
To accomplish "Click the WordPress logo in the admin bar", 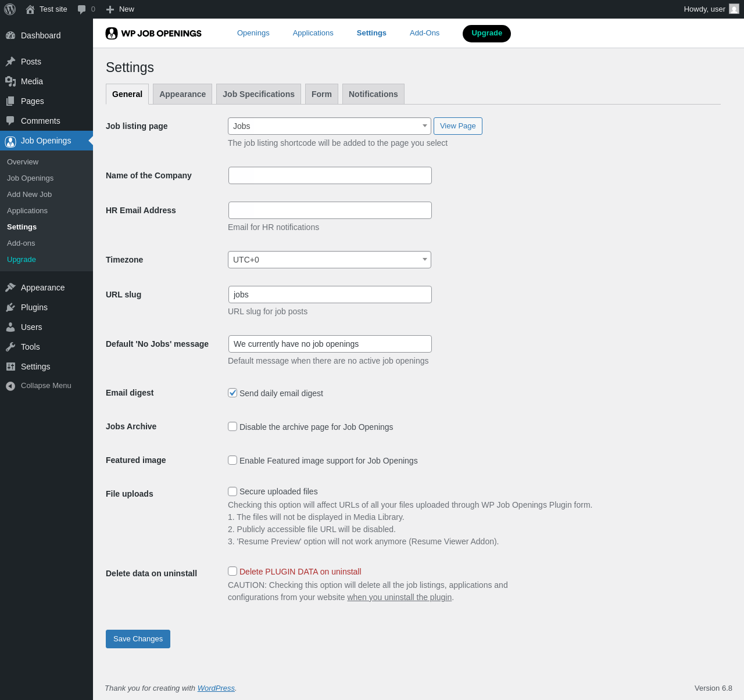I will point(10,9).
